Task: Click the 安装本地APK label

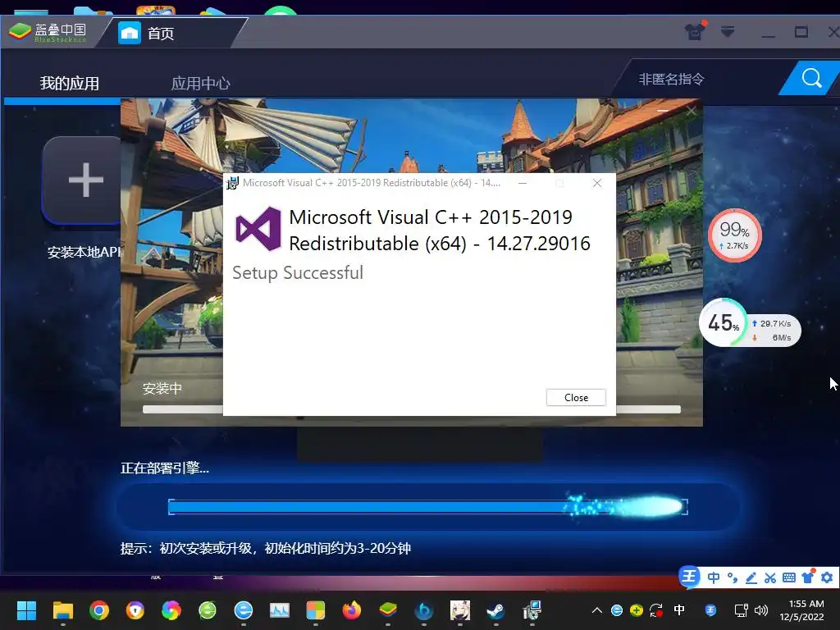Action: click(84, 252)
